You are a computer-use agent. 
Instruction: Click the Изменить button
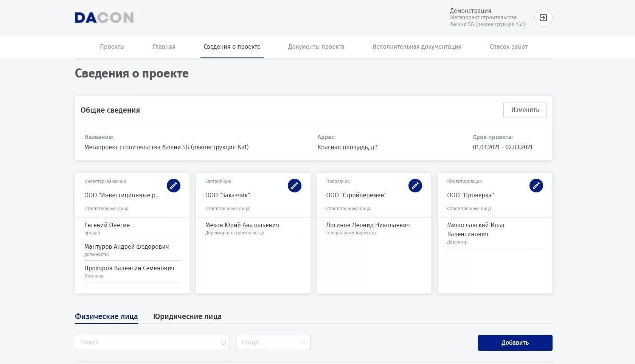525,110
